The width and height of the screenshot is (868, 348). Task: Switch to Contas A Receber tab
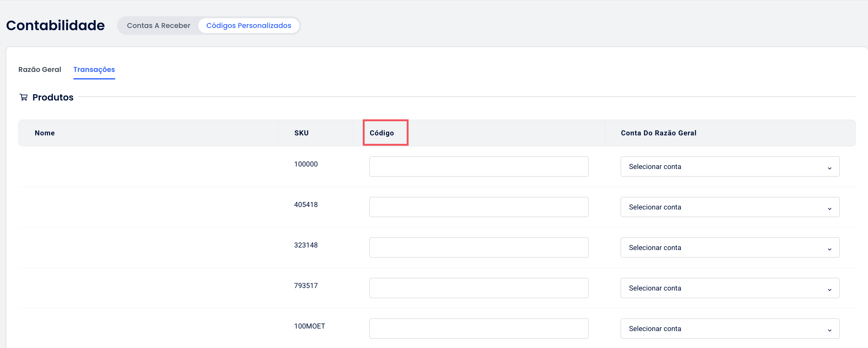[158, 26]
